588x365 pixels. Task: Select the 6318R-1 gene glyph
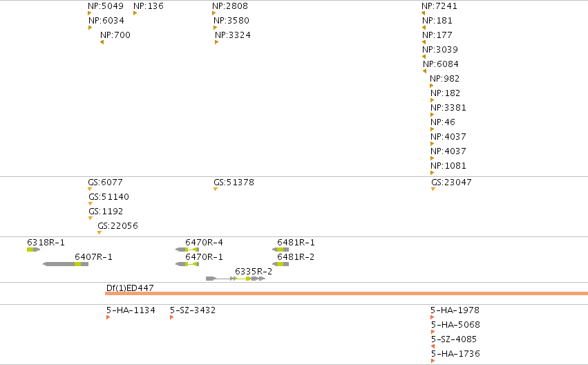click(33, 250)
